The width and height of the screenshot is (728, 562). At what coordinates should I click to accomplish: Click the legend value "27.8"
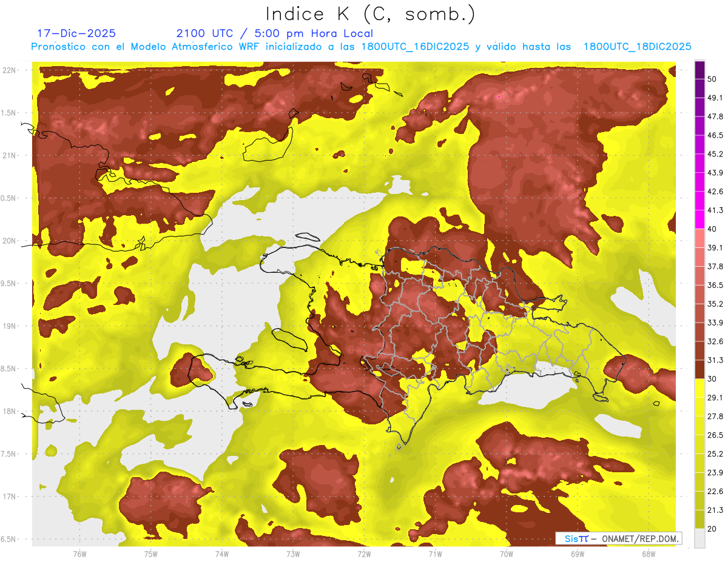click(715, 416)
